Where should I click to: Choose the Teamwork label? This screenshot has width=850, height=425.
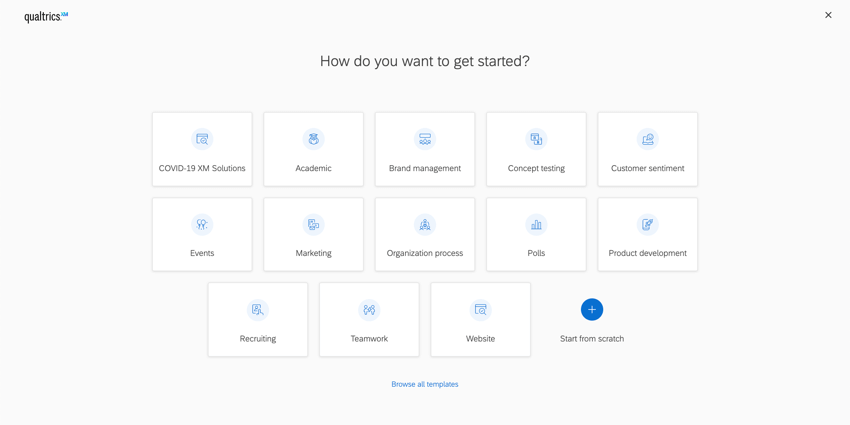pos(369,339)
